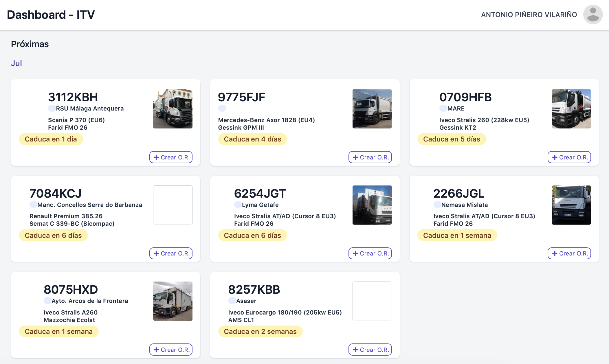The height and width of the screenshot is (364, 609).
Task: Click the round logo beside Lyma Getafe
Action: click(238, 205)
